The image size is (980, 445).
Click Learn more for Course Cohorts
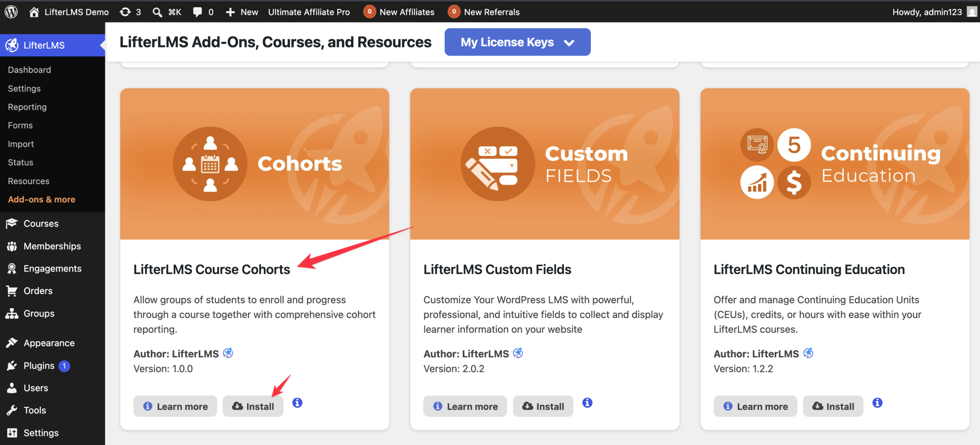coord(175,406)
